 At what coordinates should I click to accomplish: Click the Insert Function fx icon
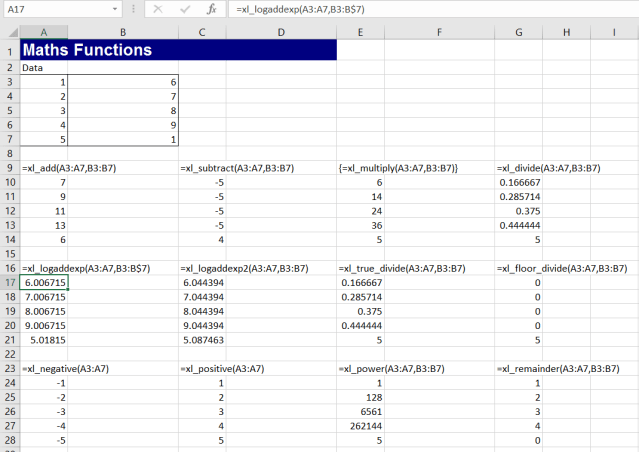pos(211,9)
